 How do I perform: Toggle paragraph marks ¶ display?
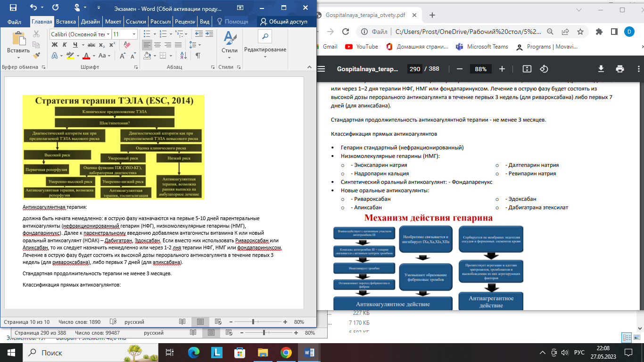(198, 56)
